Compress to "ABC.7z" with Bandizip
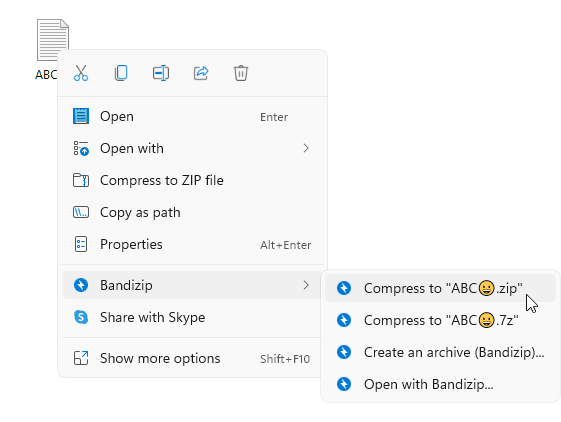Image resolution: width=561 pixels, height=422 pixels. pos(440,320)
